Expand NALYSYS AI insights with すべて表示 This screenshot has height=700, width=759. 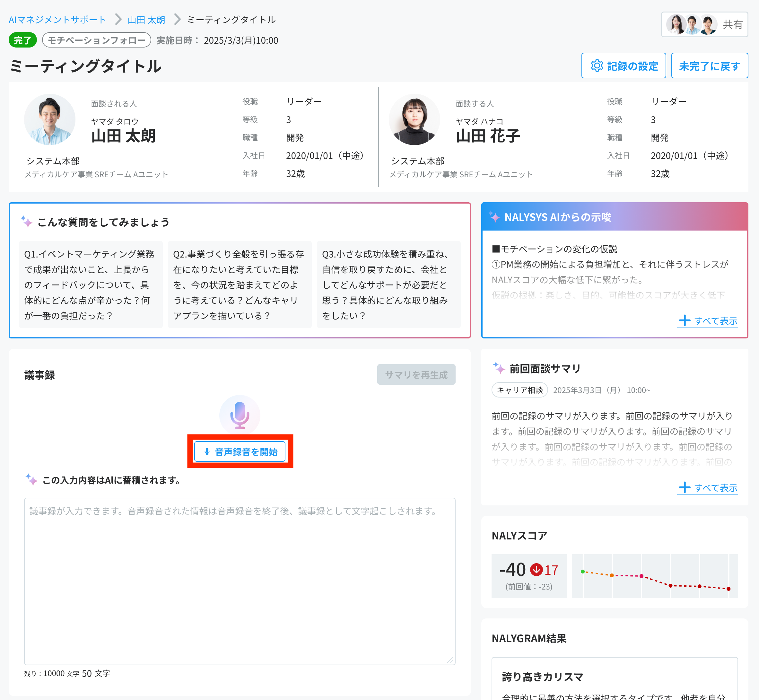point(708,321)
